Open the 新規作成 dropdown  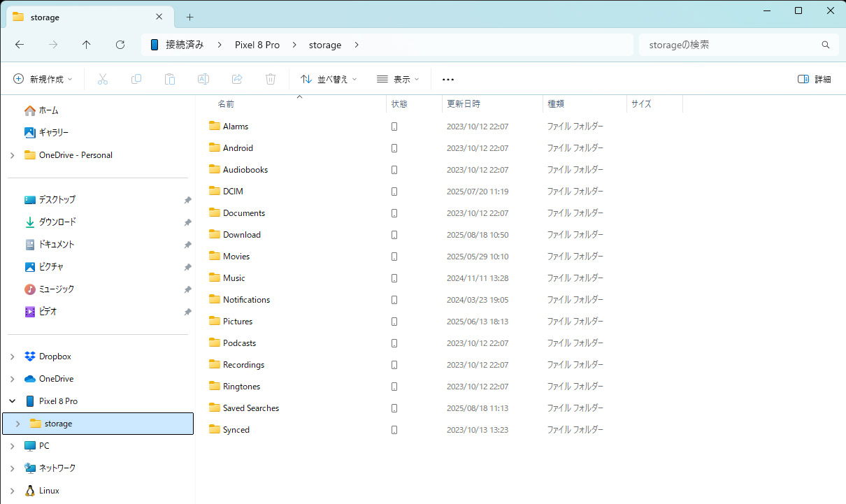tap(43, 79)
